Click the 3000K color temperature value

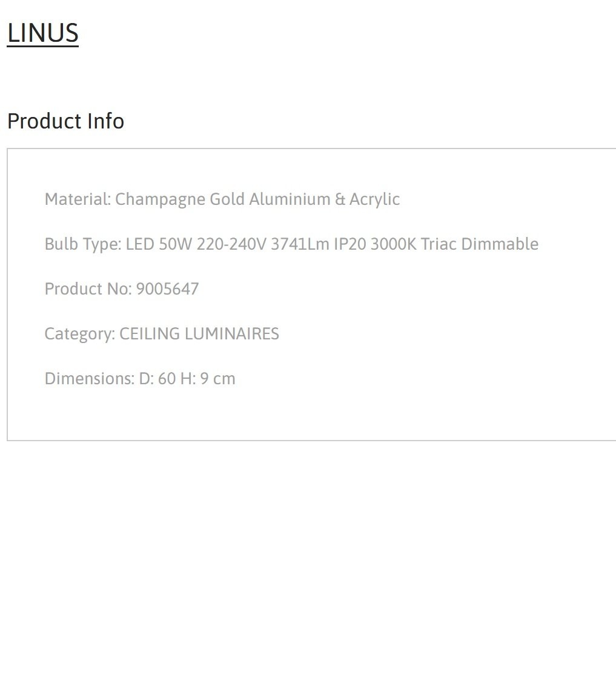click(x=394, y=244)
